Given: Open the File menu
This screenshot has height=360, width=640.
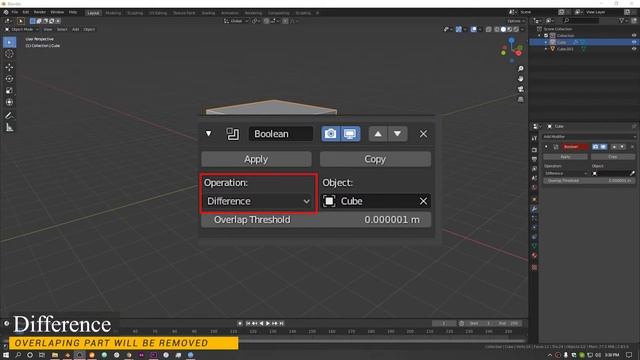Looking at the screenshot, I should [15, 12].
